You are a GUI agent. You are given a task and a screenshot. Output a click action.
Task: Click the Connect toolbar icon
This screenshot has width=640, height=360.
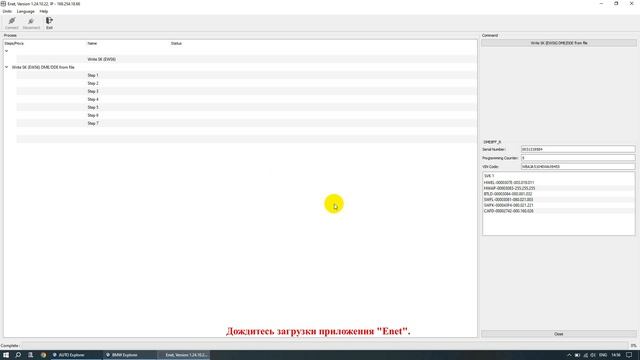[11, 23]
